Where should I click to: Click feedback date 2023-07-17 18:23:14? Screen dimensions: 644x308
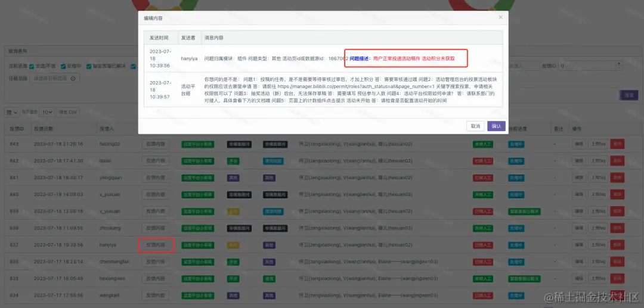tap(58, 262)
